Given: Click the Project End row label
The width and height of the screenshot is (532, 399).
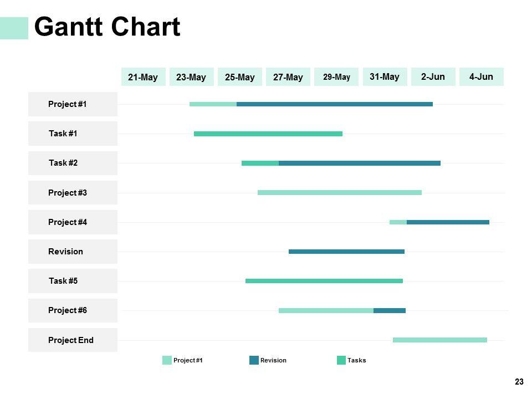Looking at the screenshot, I should click(73, 340).
